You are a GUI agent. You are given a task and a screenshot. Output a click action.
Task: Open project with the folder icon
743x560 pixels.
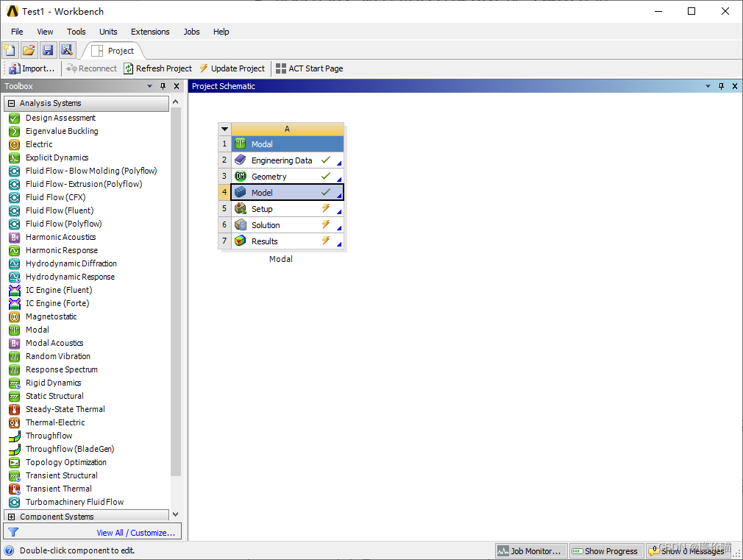coord(29,50)
